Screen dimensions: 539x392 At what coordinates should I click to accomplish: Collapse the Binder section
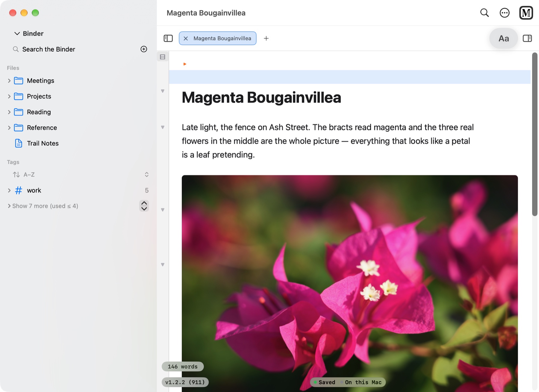pyautogui.click(x=17, y=34)
